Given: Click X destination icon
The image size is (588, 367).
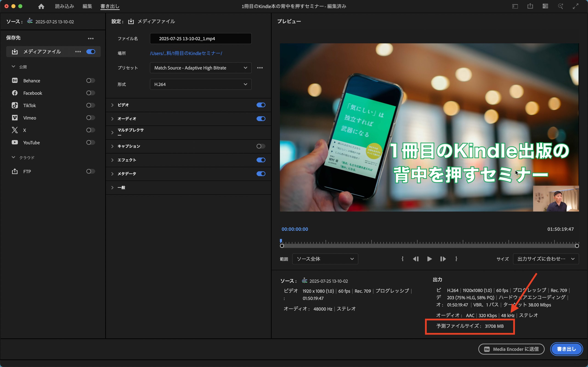Looking at the screenshot, I should pos(15,130).
